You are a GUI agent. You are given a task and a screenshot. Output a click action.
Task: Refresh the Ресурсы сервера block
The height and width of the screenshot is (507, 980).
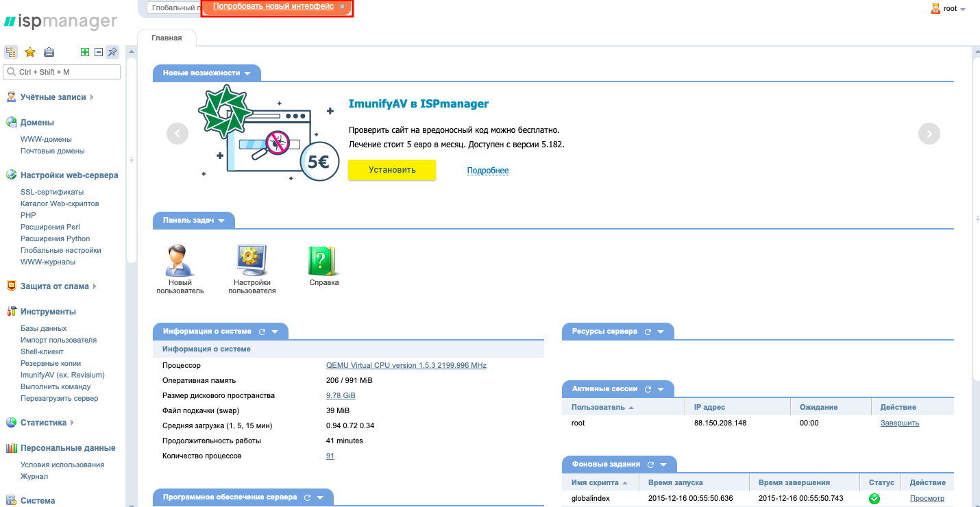[648, 332]
